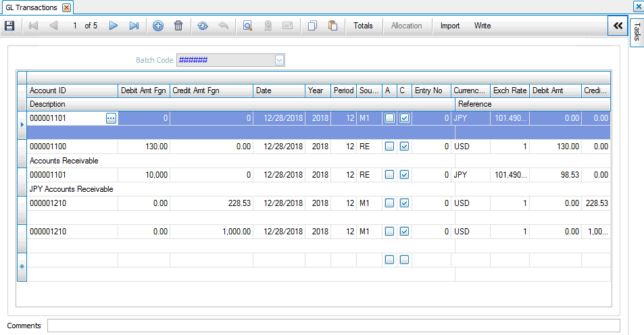Add a new record with plus icon
The image size is (644, 335).
point(158,26)
